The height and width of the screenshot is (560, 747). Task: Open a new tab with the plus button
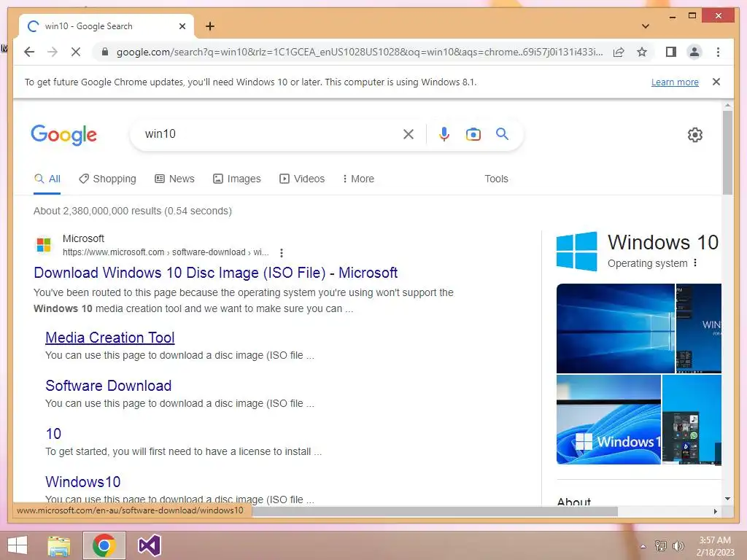tap(210, 26)
